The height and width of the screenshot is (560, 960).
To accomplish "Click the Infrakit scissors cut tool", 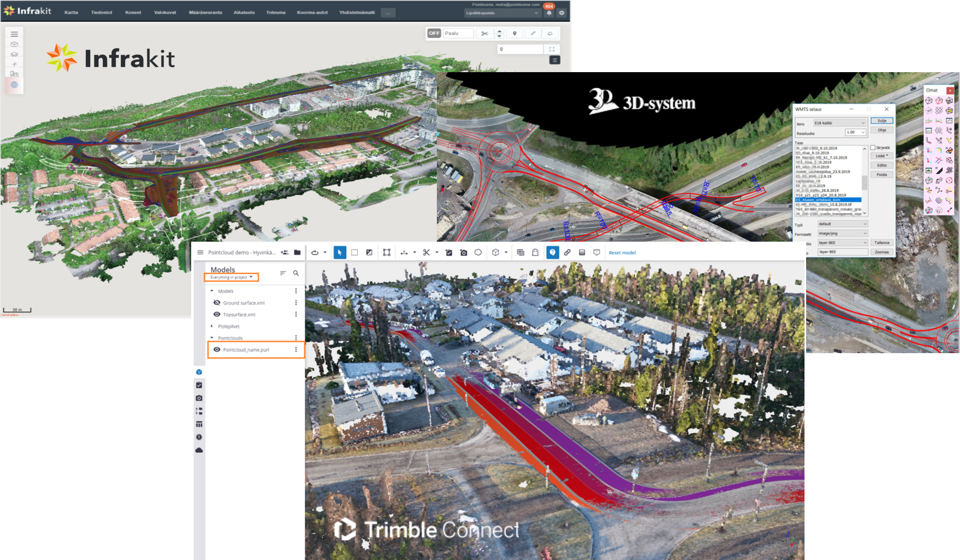I will point(484,33).
